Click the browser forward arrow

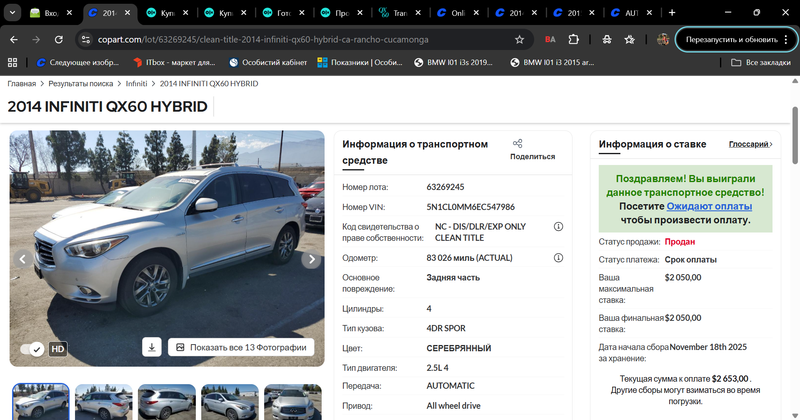point(36,39)
